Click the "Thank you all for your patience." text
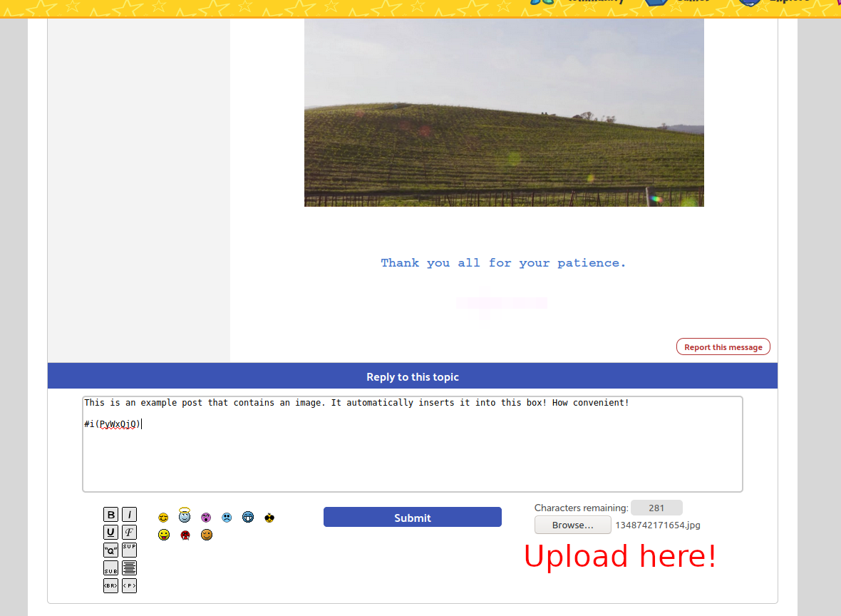Viewport: 841px width, 616px height. point(503,263)
